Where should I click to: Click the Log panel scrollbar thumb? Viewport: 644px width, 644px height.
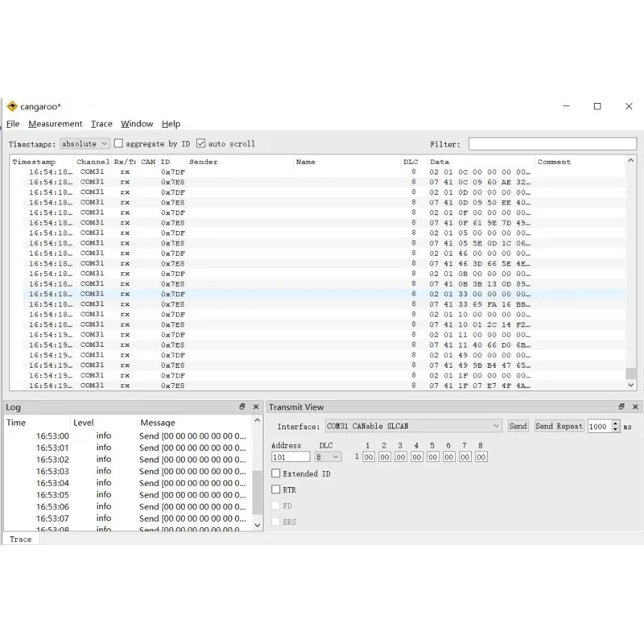(257, 492)
